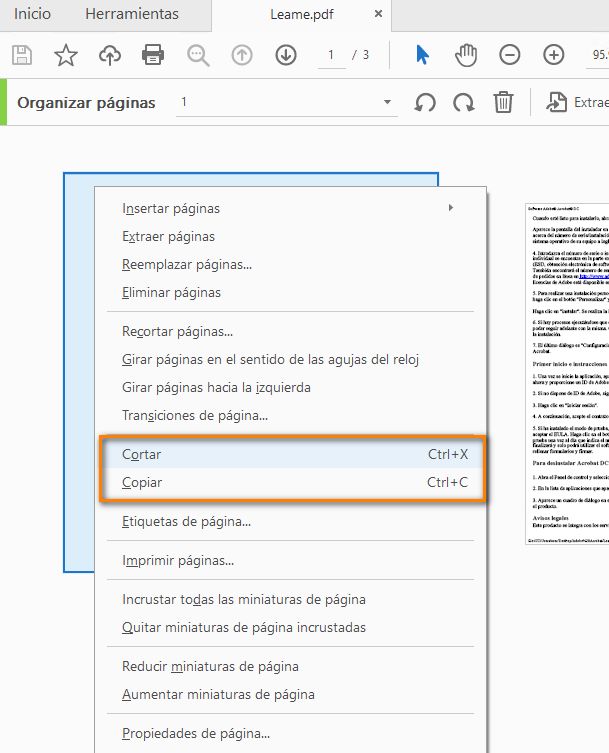Choose Extraer páginas menu entry
The width and height of the screenshot is (609, 753).
(291, 236)
